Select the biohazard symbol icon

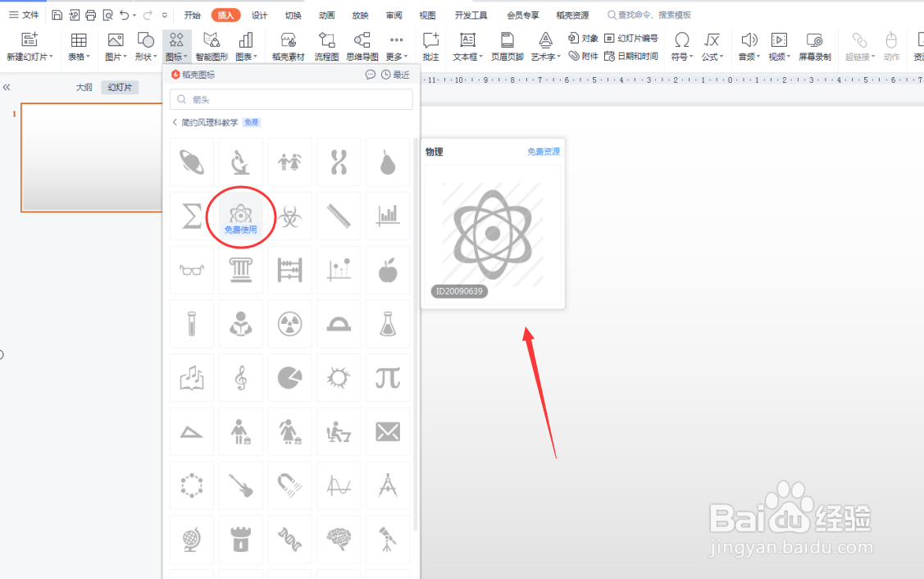click(x=289, y=216)
